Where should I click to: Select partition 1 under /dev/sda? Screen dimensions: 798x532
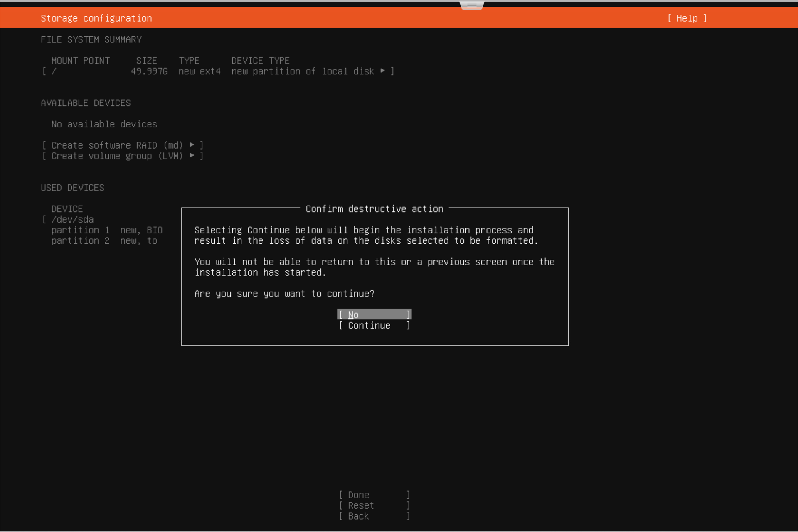coord(80,230)
